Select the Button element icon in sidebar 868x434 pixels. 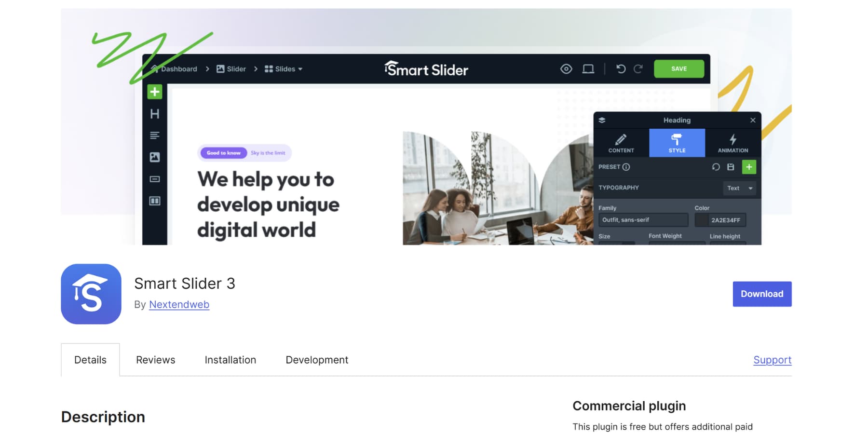coord(154,179)
